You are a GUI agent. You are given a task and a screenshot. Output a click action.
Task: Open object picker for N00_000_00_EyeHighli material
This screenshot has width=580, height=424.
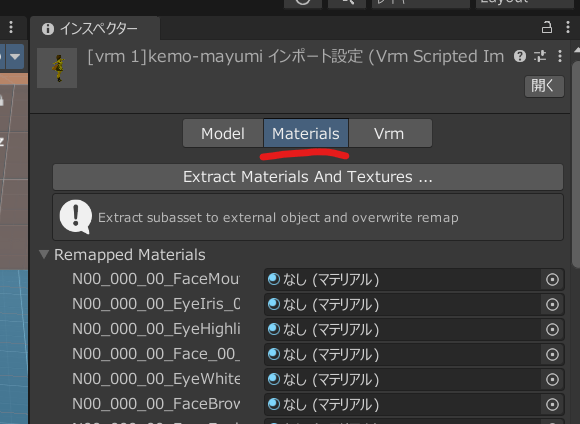tap(552, 330)
